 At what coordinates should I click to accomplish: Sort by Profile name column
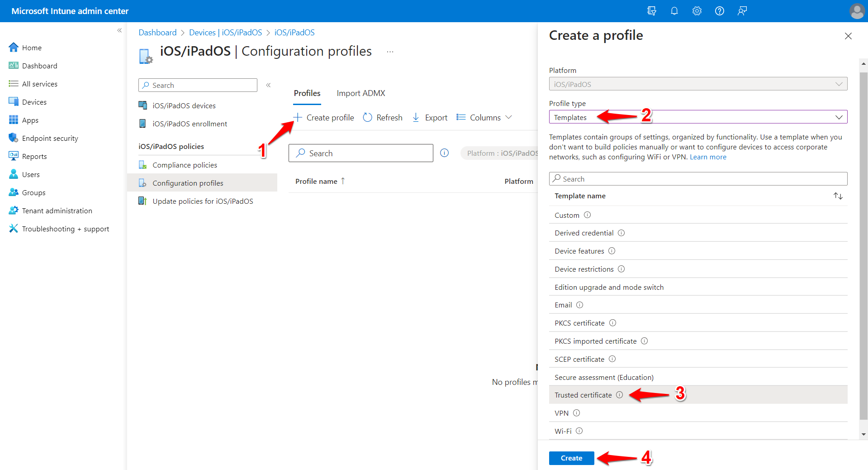(320, 181)
